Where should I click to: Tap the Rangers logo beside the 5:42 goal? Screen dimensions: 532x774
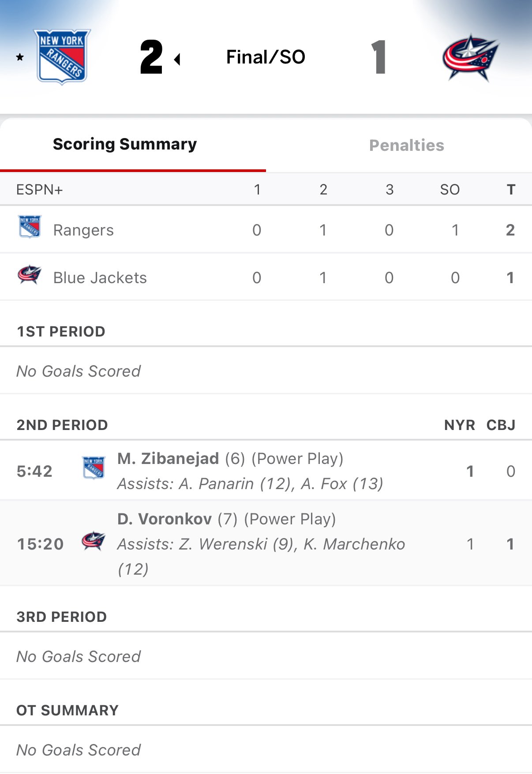[x=94, y=468]
